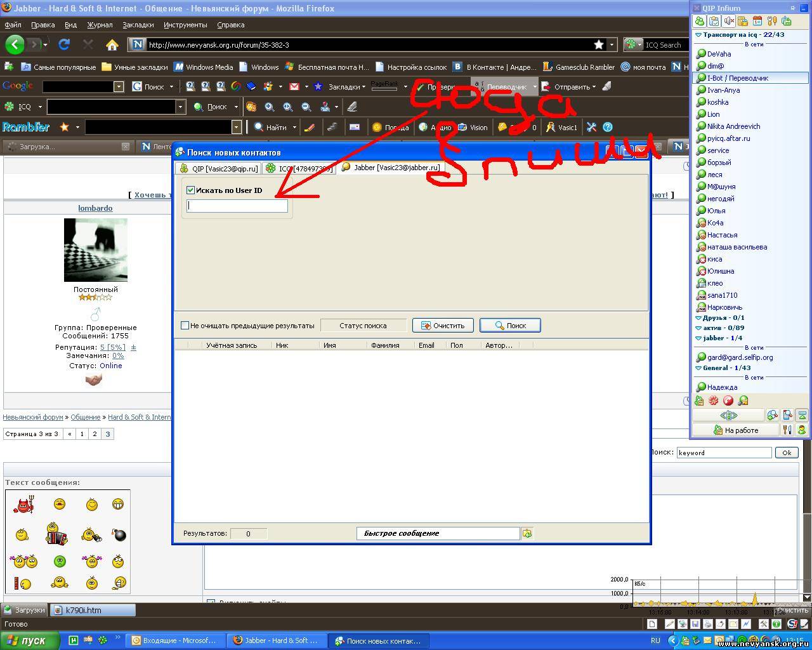
Task: Click the Windows 'пуск' Start button
Action: pos(30,640)
